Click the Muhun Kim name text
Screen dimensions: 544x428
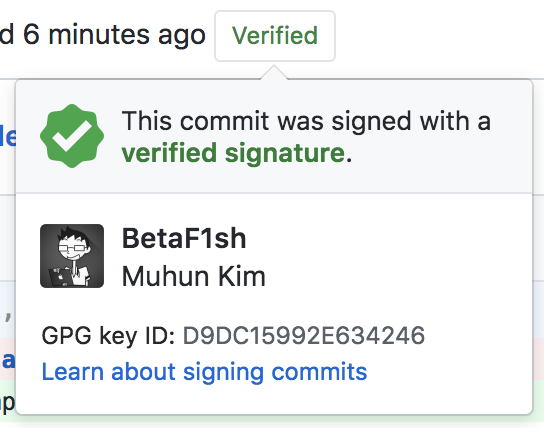tap(194, 276)
